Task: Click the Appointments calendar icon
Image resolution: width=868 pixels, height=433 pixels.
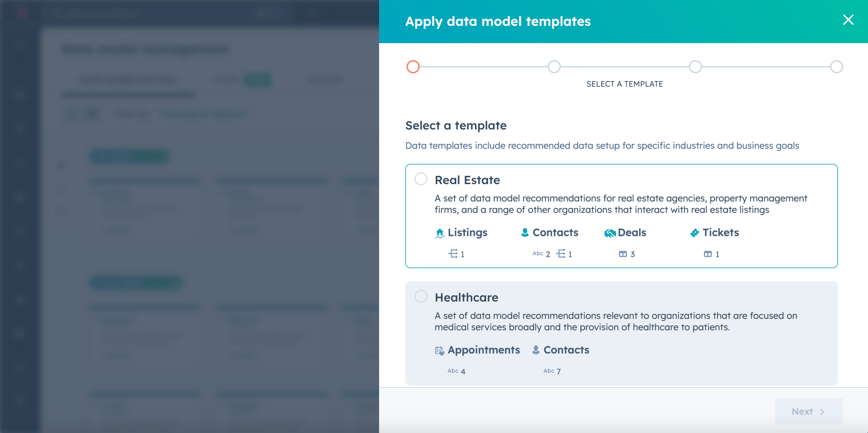Action: coord(440,350)
